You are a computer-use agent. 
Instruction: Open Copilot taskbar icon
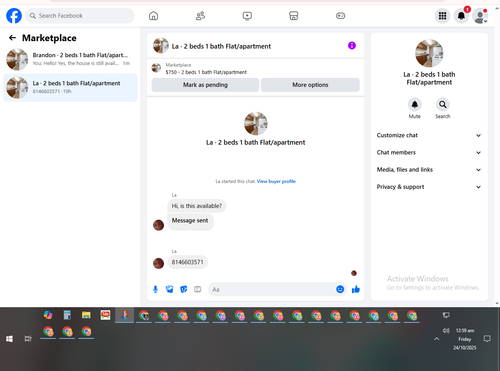[x=48, y=315]
